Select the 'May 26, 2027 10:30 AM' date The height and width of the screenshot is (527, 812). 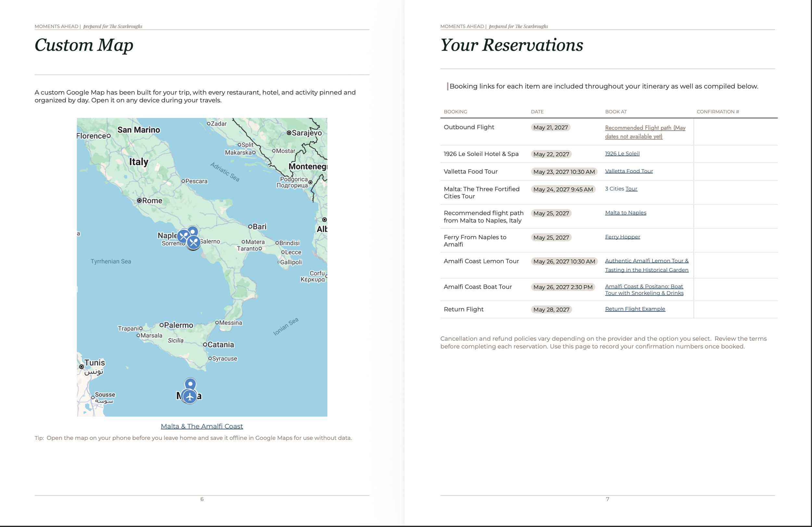564,261
